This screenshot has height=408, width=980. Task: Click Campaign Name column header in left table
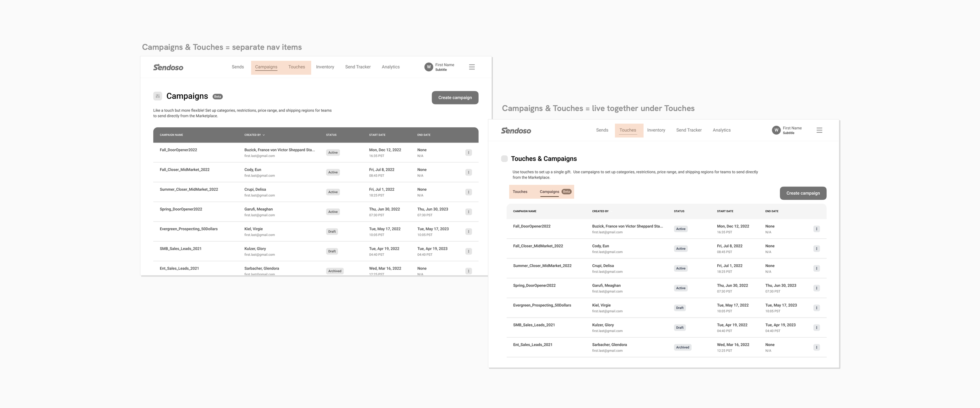coord(171,135)
